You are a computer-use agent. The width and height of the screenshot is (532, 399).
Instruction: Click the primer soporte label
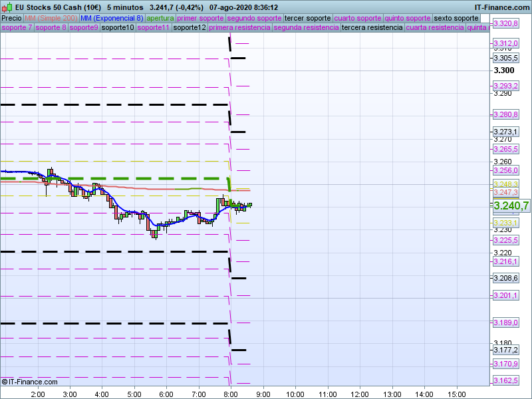[x=201, y=18]
